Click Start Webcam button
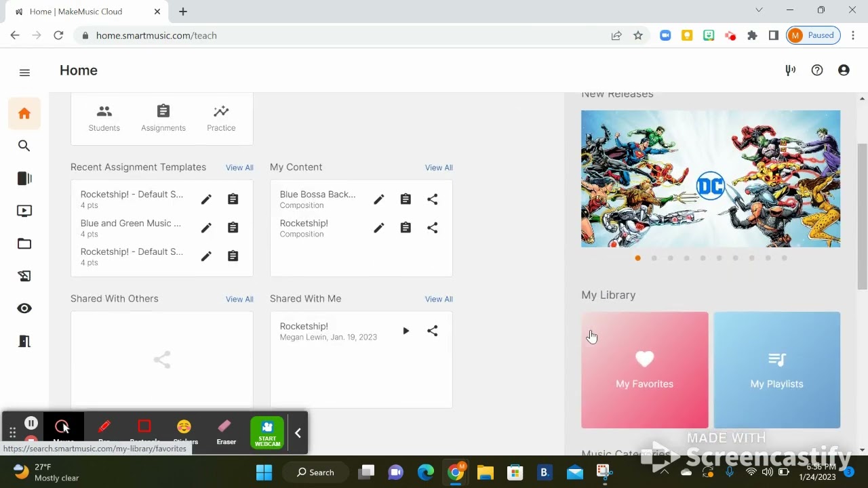This screenshot has width=868, height=488. (267, 432)
